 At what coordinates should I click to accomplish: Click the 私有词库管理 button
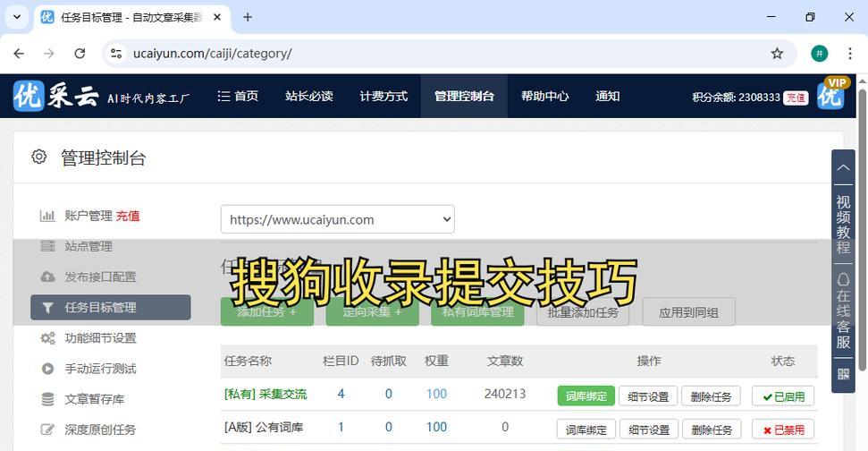click(477, 312)
